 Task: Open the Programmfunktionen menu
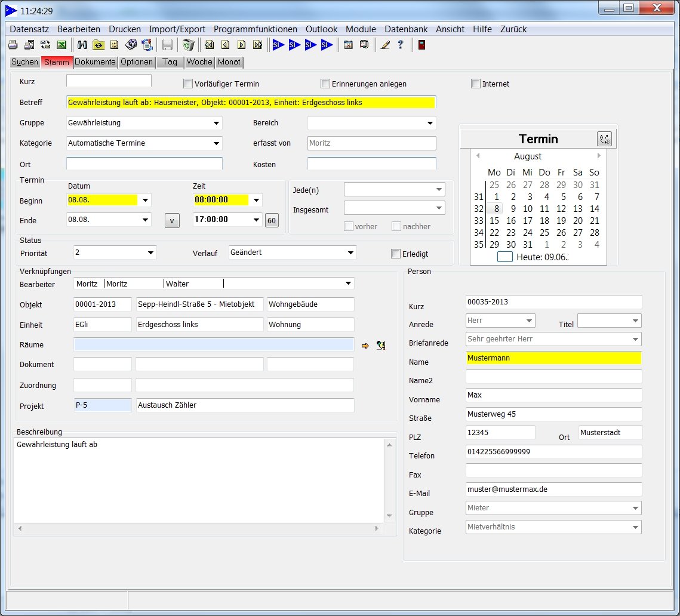[255, 29]
